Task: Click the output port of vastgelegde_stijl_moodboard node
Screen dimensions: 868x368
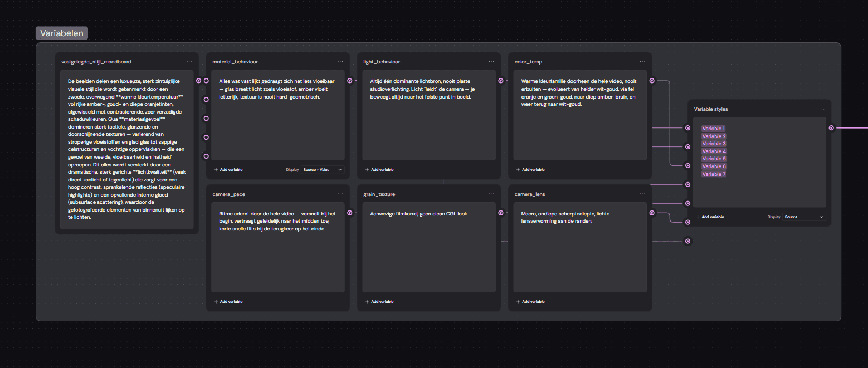Action: point(199,81)
